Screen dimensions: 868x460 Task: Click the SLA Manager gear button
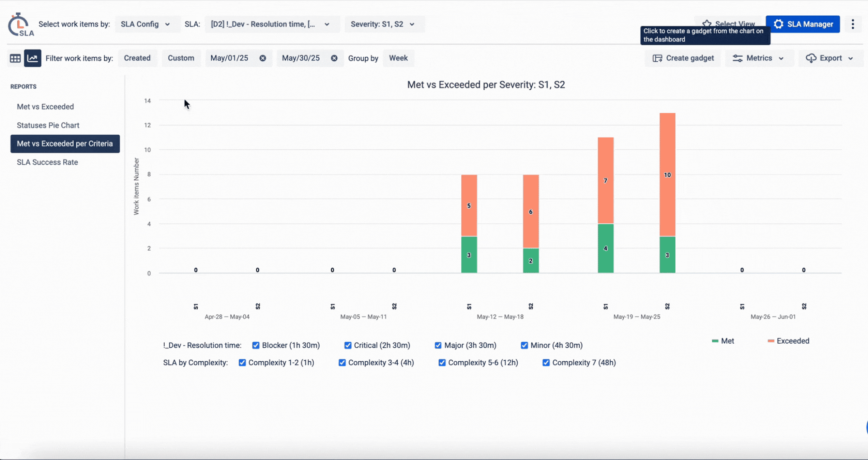coord(803,24)
